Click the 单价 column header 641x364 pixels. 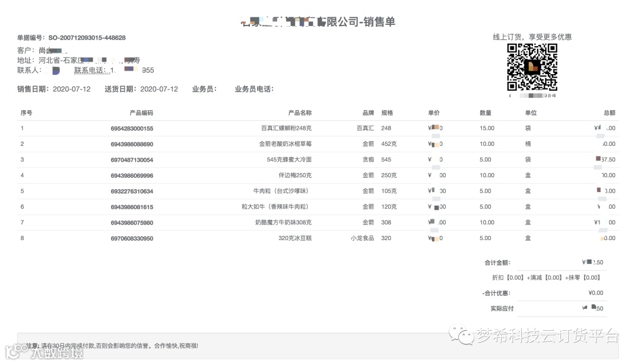point(434,113)
